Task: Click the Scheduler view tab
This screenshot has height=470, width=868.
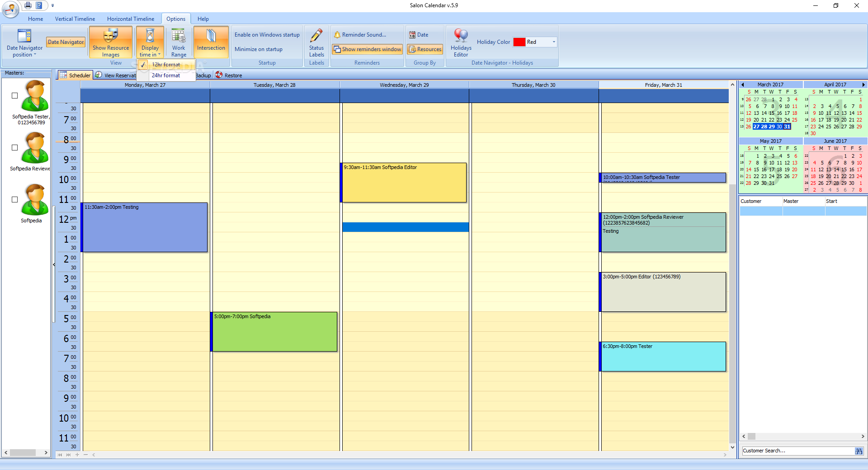Action: click(75, 75)
